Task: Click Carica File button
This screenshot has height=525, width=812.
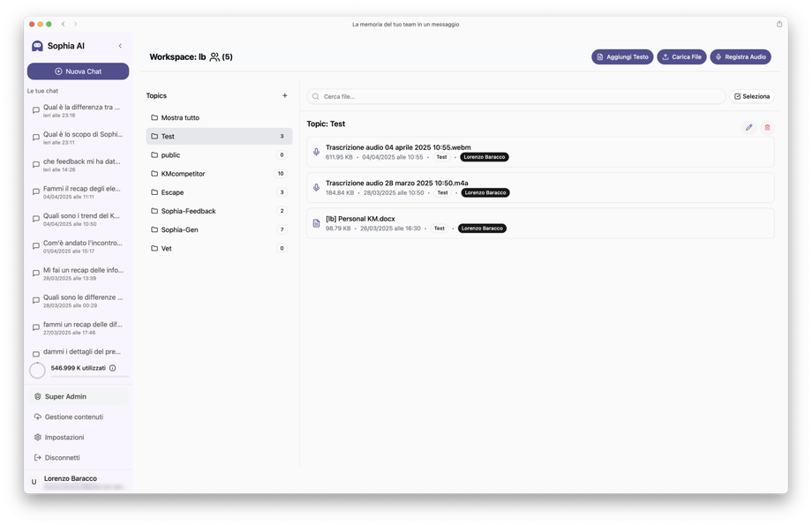Action: [x=681, y=57]
